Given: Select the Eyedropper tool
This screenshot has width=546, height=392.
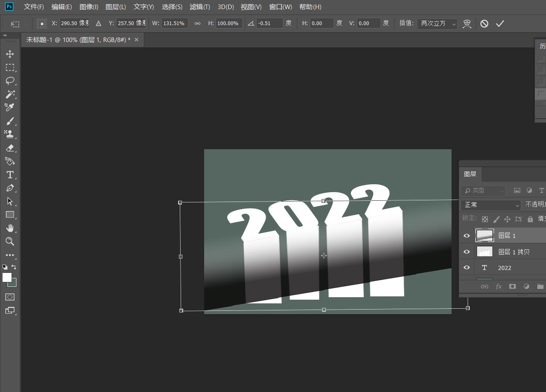Looking at the screenshot, I should click(10, 108).
